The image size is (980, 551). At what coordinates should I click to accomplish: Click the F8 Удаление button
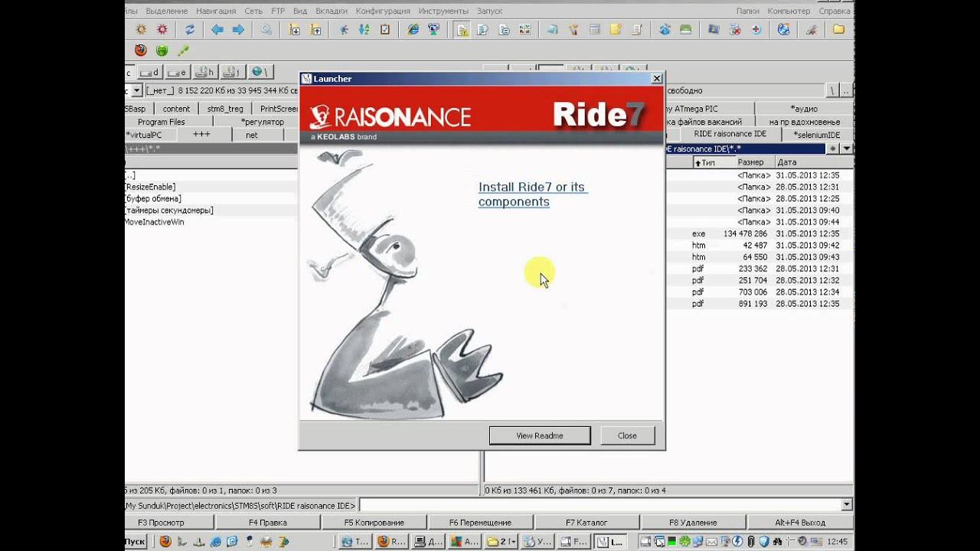(693, 523)
